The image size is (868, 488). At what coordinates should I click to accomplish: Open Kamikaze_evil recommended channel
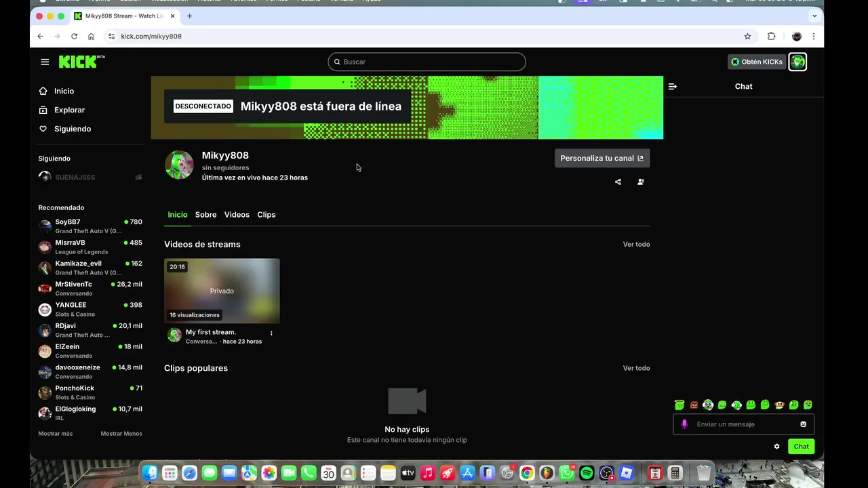(x=91, y=268)
